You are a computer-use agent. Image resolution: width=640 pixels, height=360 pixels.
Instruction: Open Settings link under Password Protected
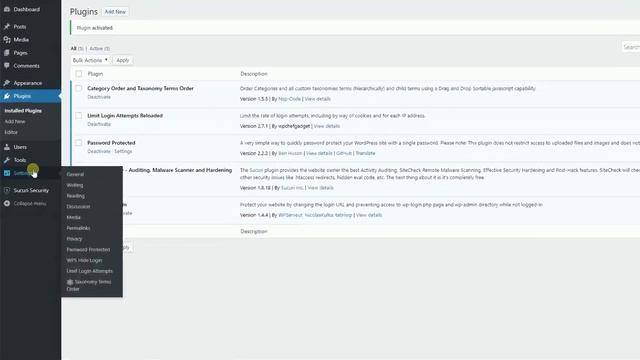point(123,151)
